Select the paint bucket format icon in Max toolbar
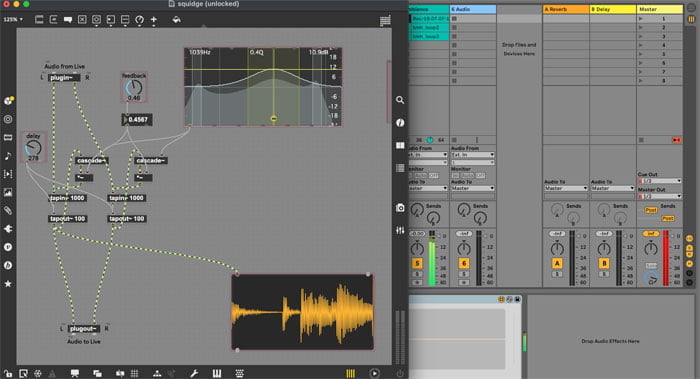Screen dimensions: 700x379 [176, 20]
